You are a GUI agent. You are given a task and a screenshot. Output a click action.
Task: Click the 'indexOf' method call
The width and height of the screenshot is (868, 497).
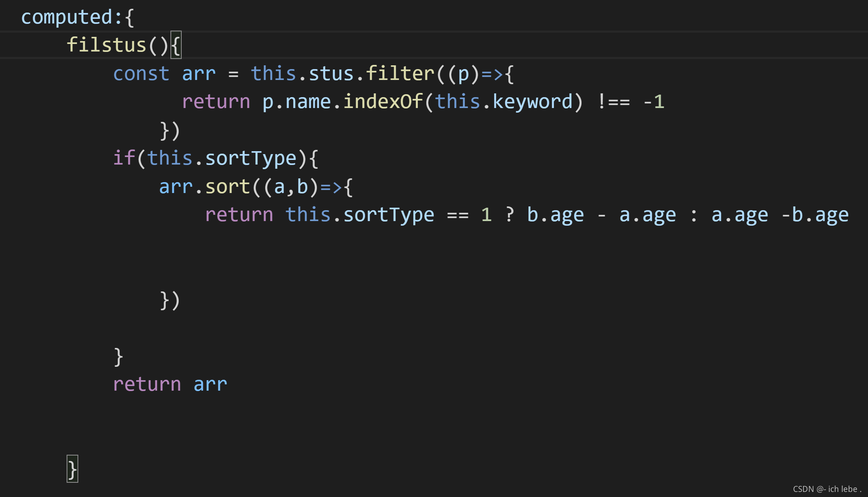(x=383, y=102)
